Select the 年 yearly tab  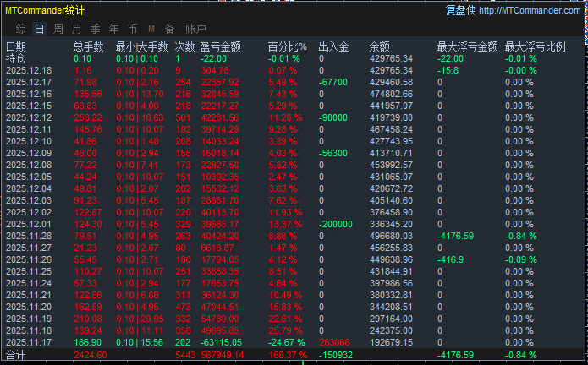113,29
